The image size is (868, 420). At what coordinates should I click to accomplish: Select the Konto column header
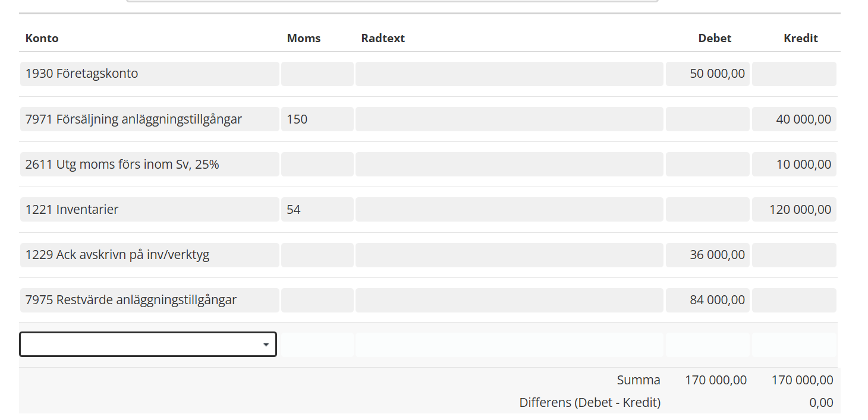(x=42, y=38)
